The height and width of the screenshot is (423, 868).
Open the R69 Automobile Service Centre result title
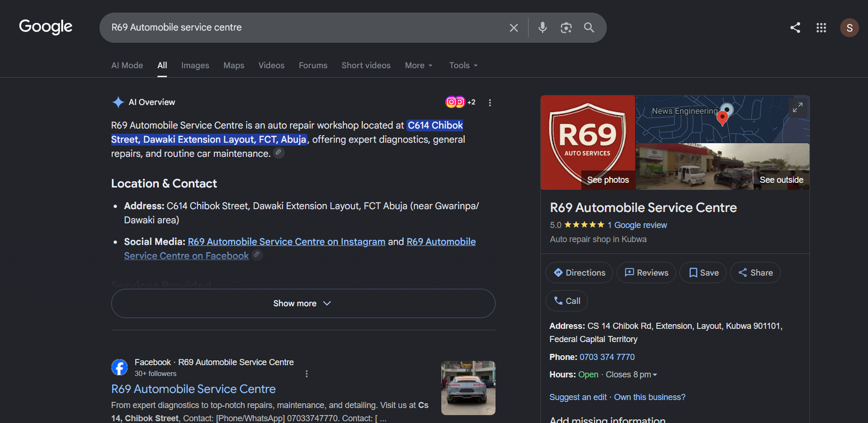(193, 389)
